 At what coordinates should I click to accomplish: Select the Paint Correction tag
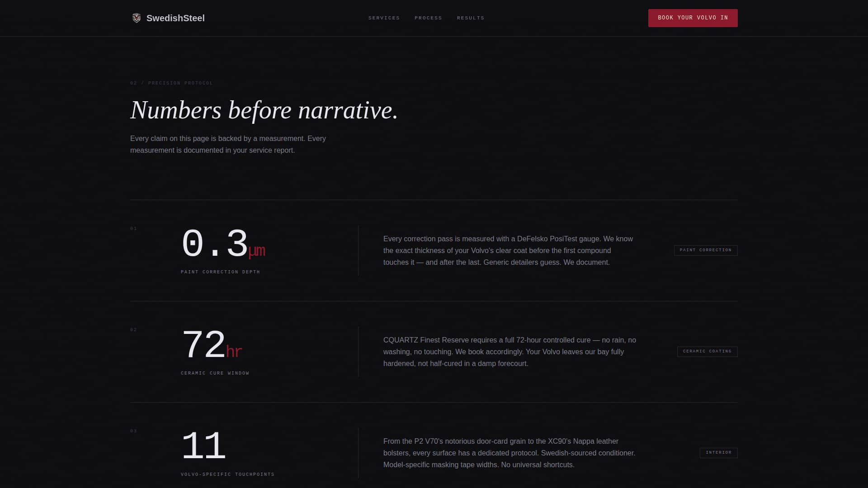(x=706, y=250)
